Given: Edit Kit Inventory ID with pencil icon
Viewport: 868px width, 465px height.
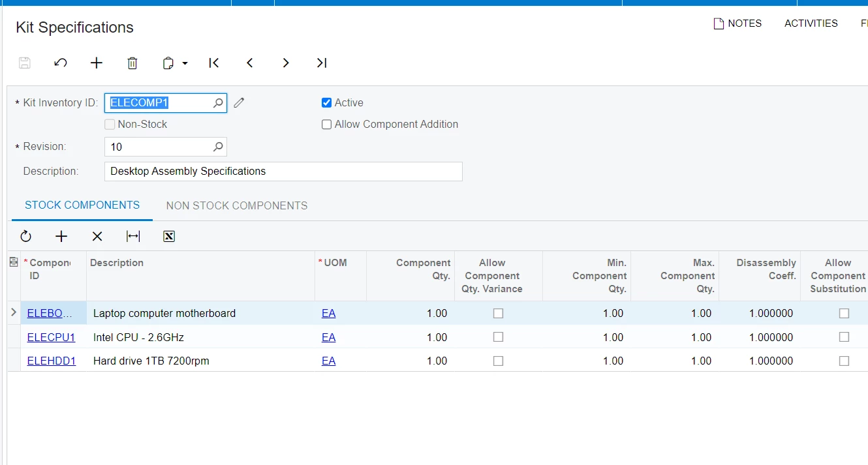Looking at the screenshot, I should tap(239, 102).
